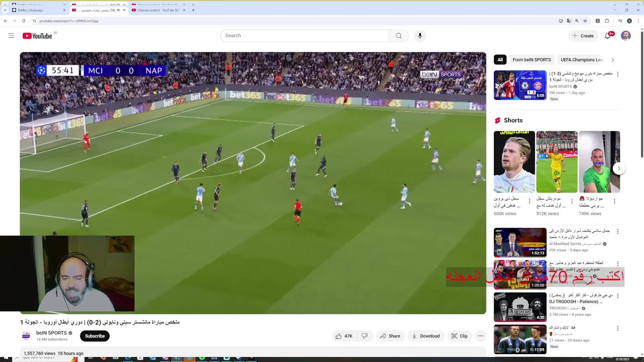Click the video player to pause
The width and height of the screenshot is (644, 362).
(x=253, y=183)
